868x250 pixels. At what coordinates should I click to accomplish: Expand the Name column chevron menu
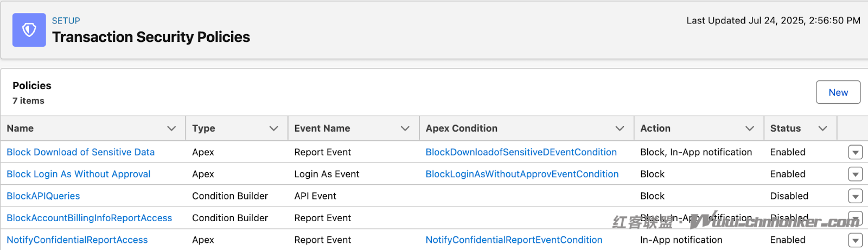[x=171, y=128]
